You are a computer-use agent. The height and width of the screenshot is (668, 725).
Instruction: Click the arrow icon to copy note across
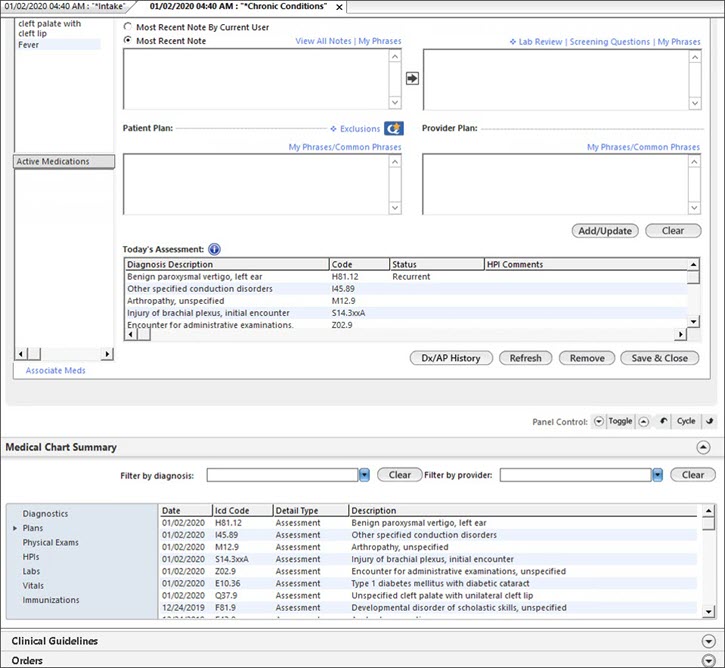[x=412, y=78]
